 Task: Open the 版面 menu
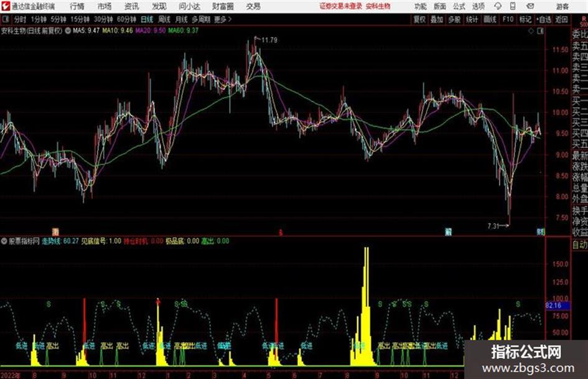pyautogui.click(x=439, y=6)
